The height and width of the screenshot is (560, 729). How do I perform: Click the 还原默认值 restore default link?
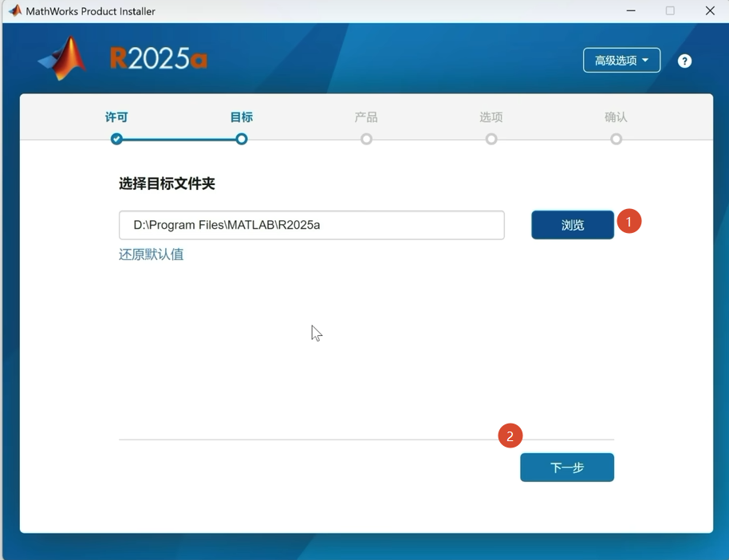click(x=151, y=254)
